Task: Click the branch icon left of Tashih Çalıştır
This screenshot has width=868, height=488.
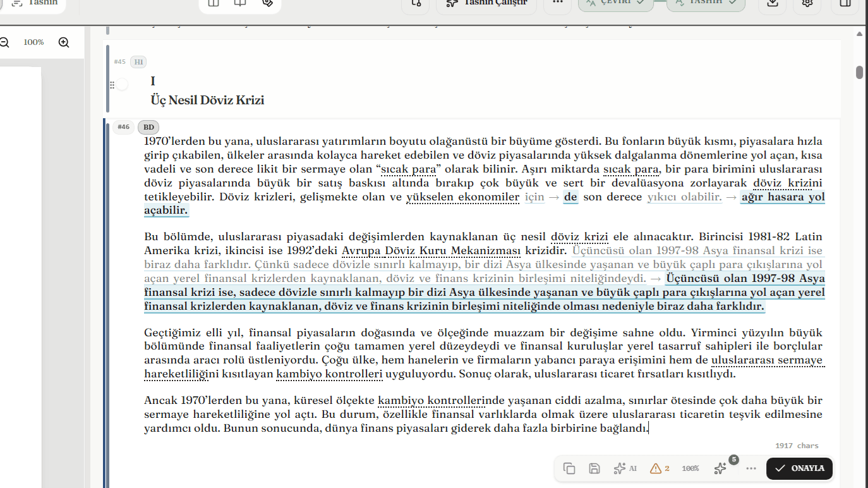Action: 416,3
